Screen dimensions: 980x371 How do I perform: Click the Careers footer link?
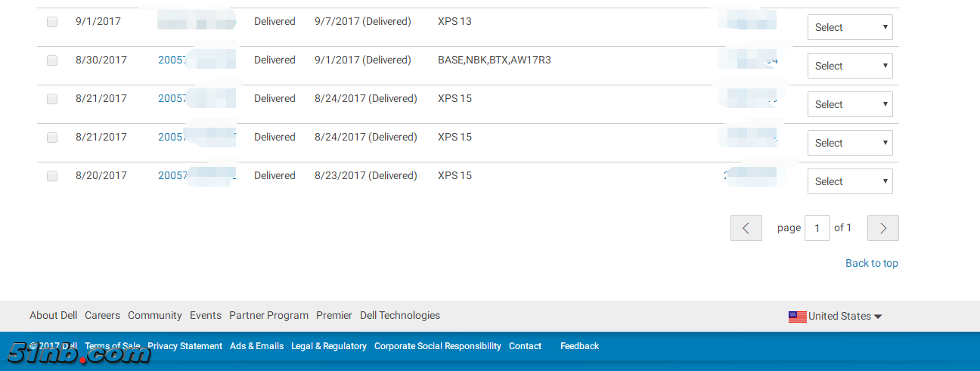click(102, 316)
